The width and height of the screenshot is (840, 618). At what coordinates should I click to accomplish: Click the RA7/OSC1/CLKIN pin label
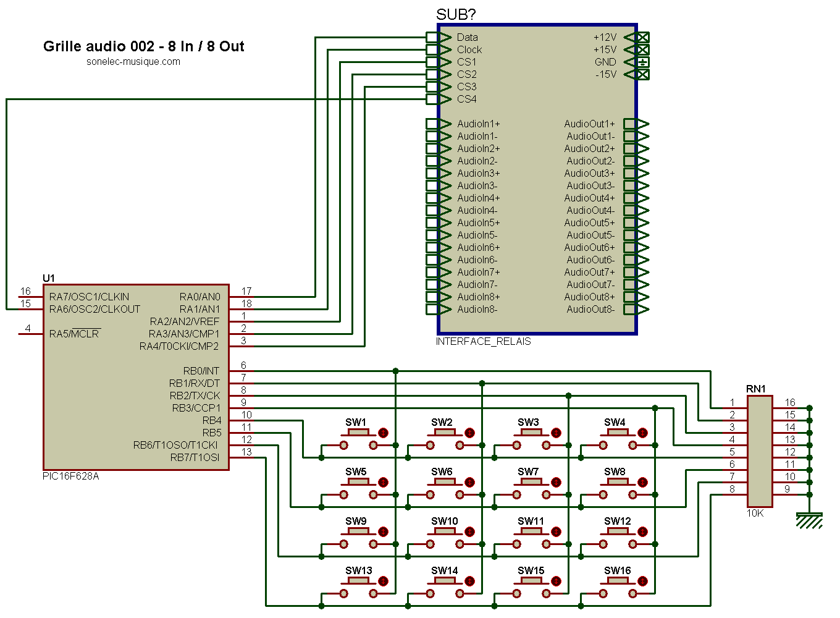90,297
